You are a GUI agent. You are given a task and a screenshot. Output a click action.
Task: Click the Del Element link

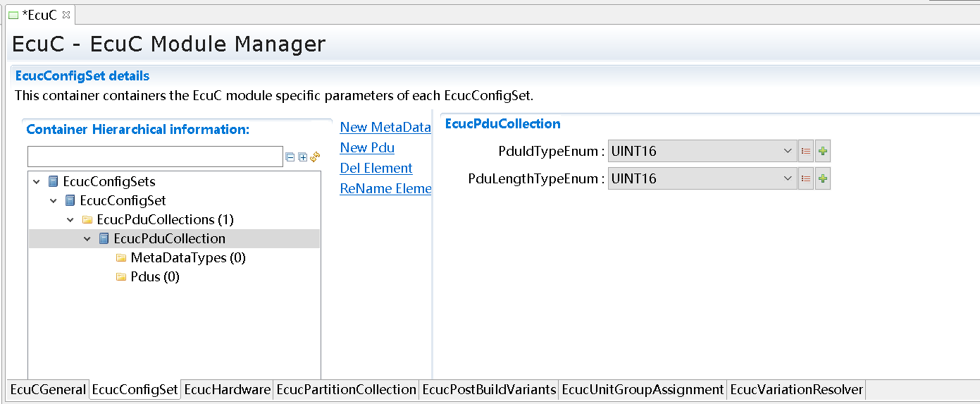[x=376, y=169]
